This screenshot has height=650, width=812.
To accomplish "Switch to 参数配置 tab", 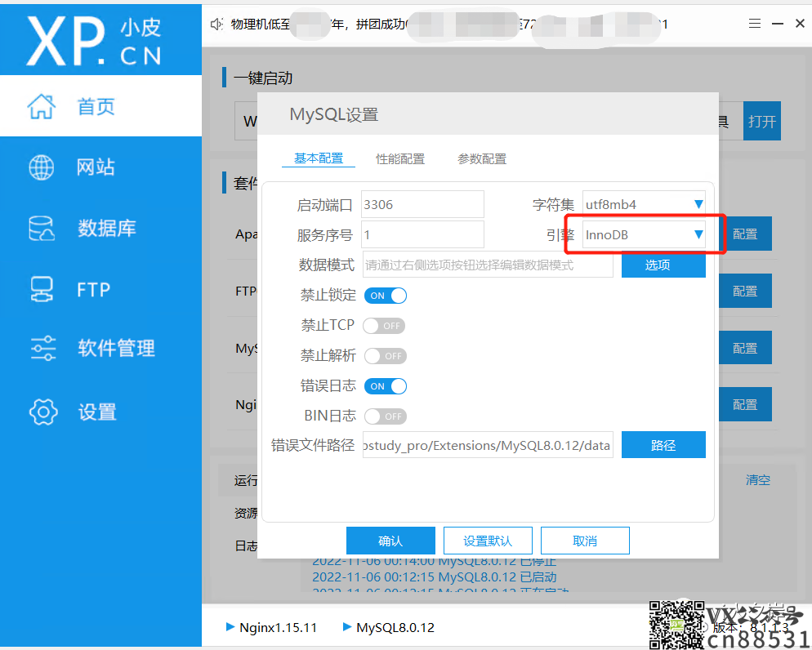I will pyautogui.click(x=482, y=159).
